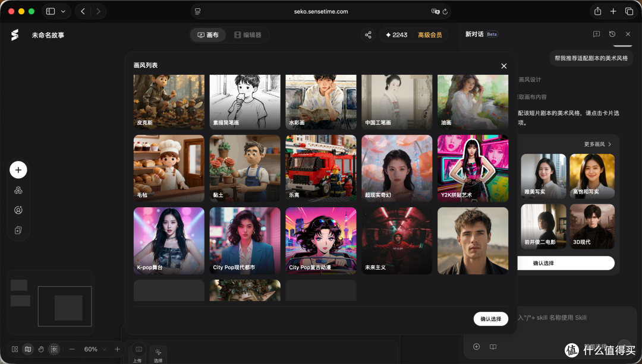
Task: Select the City Pop复古动漫 style card
Action: point(320,241)
